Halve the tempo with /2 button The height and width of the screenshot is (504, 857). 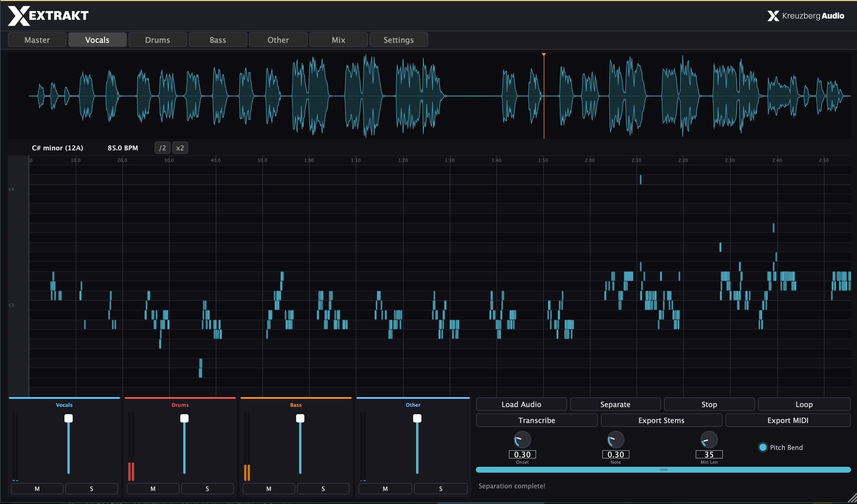click(x=163, y=148)
